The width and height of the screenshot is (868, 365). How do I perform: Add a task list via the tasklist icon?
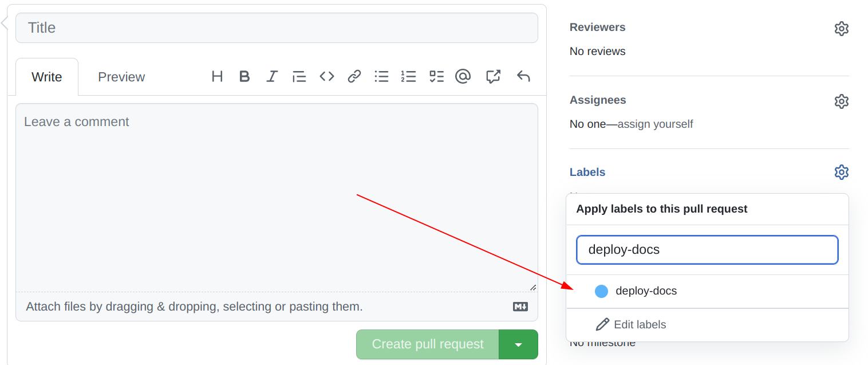click(x=436, y=76)
